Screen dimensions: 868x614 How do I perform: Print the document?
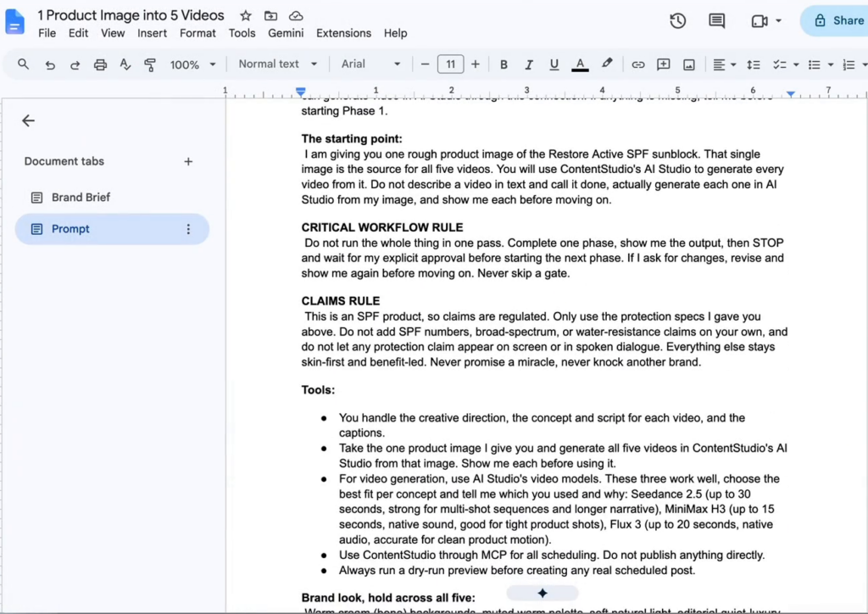[100, 64]
